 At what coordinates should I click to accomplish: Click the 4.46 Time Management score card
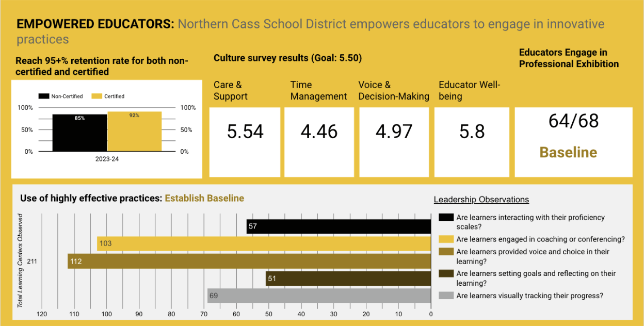[x=319, y=142]
